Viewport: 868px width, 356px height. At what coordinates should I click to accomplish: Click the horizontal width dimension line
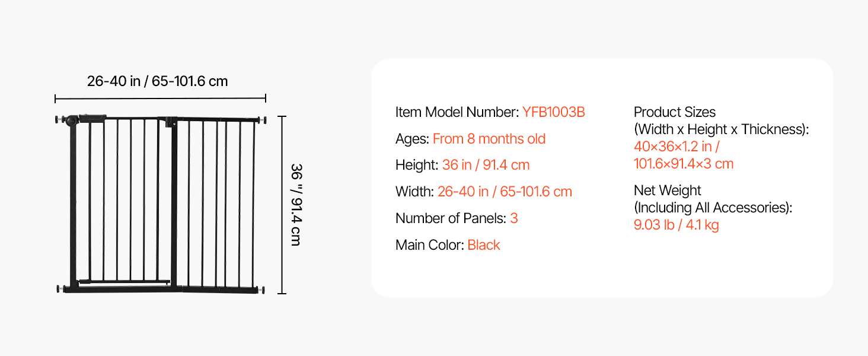160,98
